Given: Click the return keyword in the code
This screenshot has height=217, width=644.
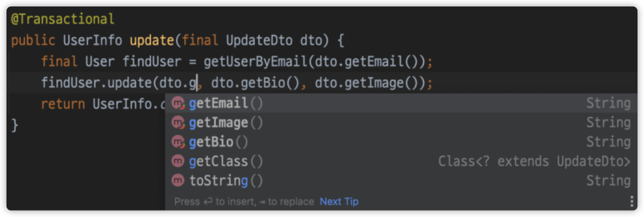Looking at the screenshot, I should (x=63, y=104).
